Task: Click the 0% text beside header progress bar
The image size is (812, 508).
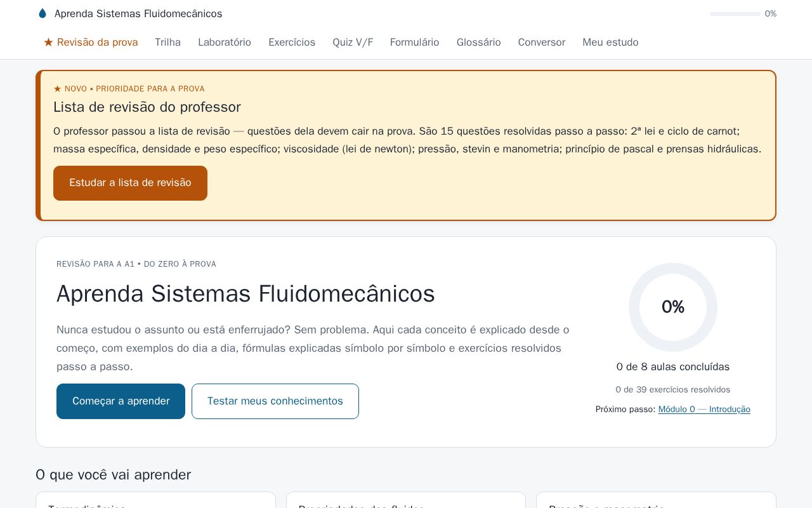Action: point(771,14)
